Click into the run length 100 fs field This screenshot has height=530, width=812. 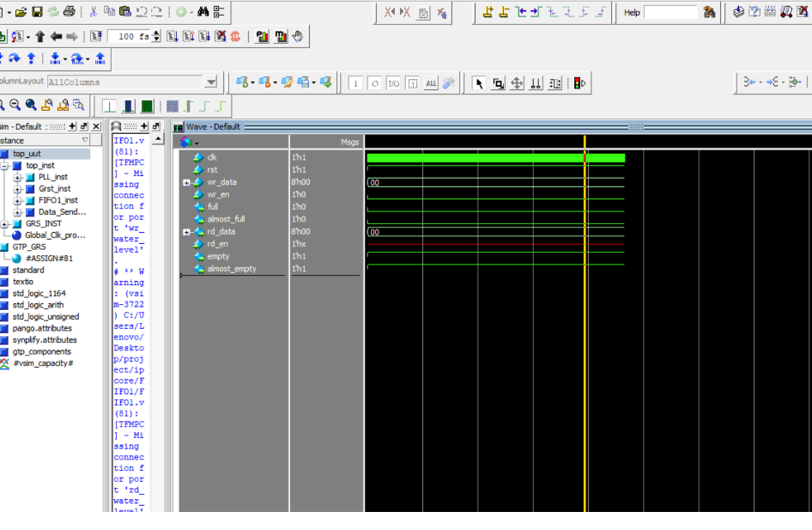130,36
